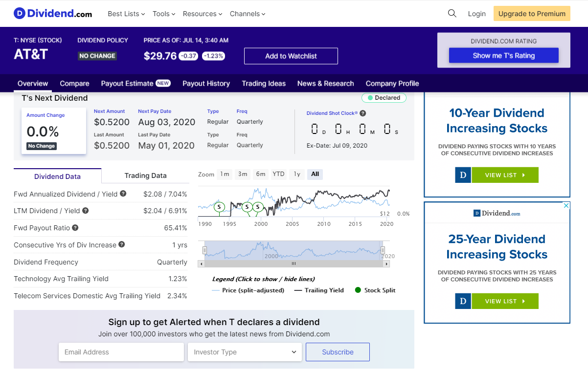Click Ex-Date: Jul 09, 2020 text
Viewport: 588px width, 374px height.
click(x=337, y=145)
